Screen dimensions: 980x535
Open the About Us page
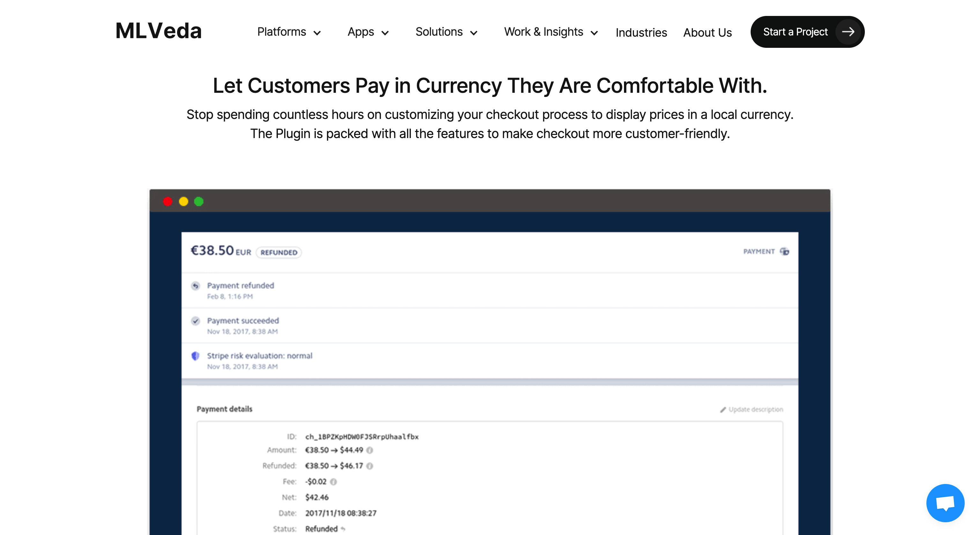[x=707, y=33]
